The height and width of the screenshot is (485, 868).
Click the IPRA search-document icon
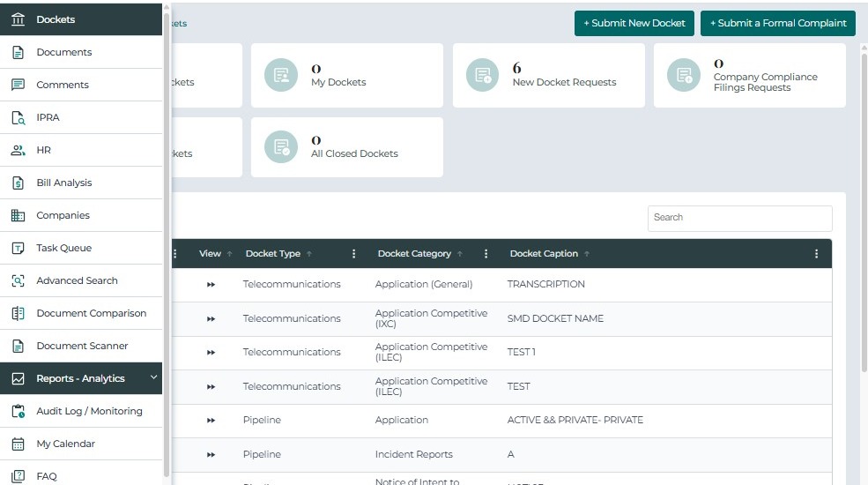(x=18, y=117)
